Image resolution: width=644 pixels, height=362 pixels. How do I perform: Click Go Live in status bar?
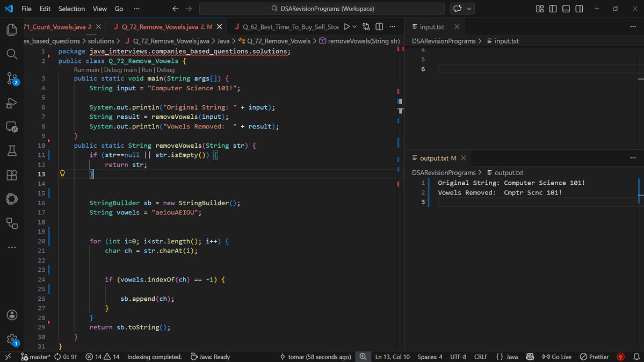[556, 357]
